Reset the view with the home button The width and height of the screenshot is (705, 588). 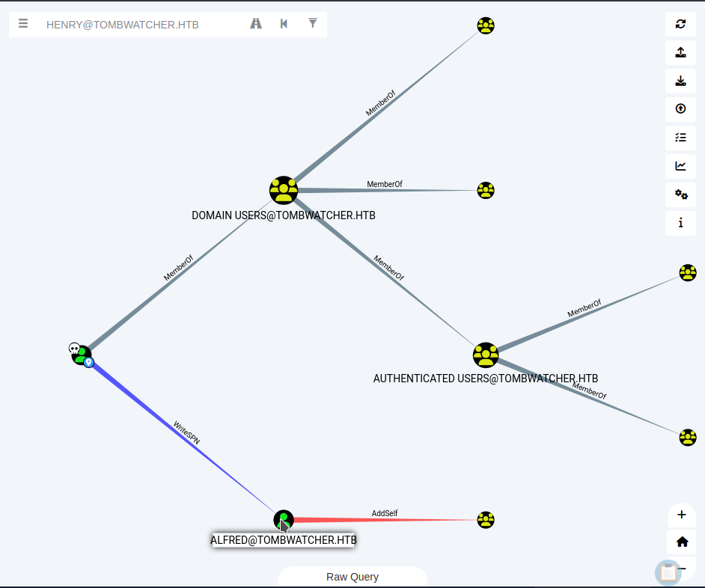pyautogui.click(x=681, y=542)
